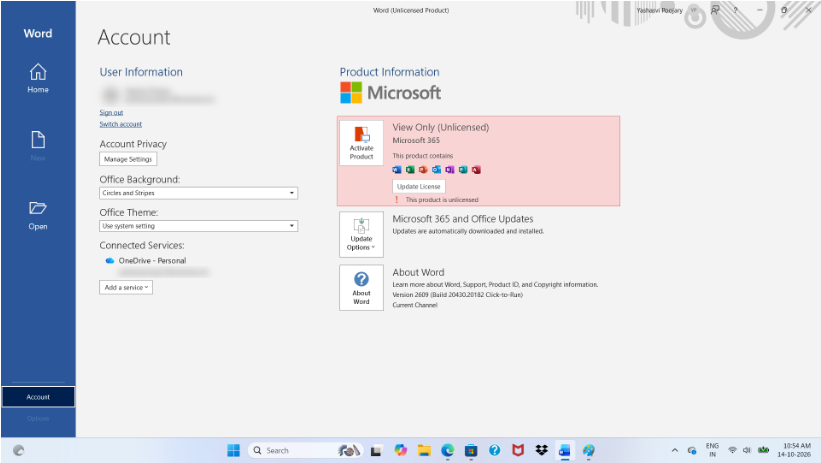Image resolution: width=821 pixels, height=463 pixels.
Task: Open the Get Help app on taskbar
Action: [495, 450]
